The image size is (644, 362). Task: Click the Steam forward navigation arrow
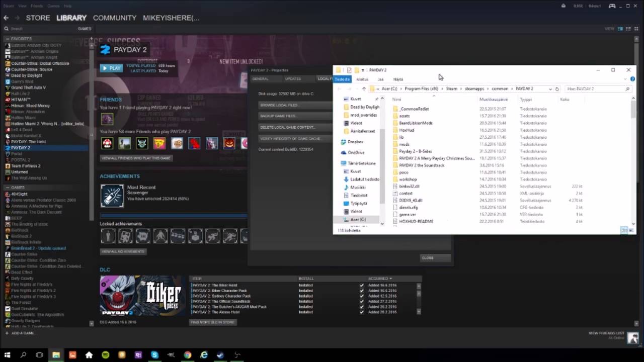coord(18,18)
